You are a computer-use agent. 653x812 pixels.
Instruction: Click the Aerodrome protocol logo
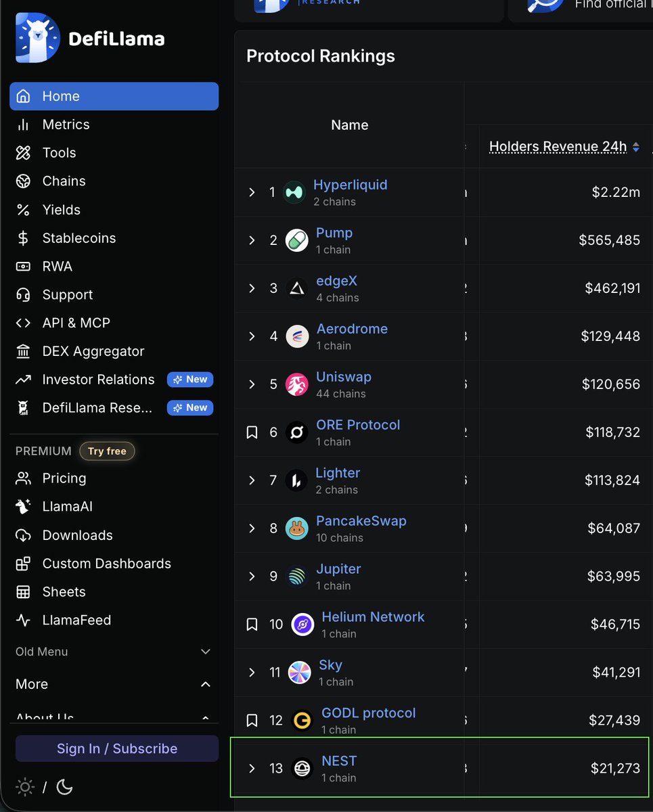(x=298, y=336)
